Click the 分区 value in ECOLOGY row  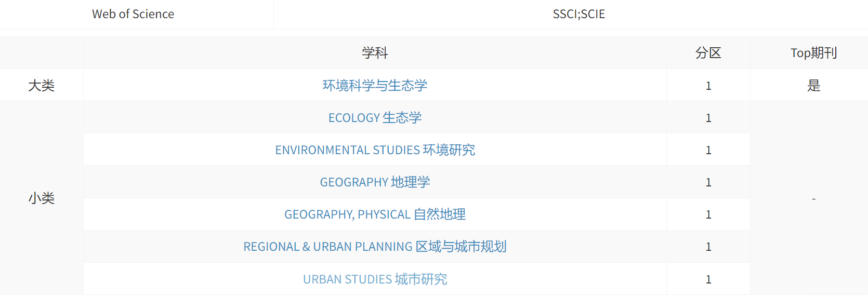pyautogui.click(x=708, y=118)
